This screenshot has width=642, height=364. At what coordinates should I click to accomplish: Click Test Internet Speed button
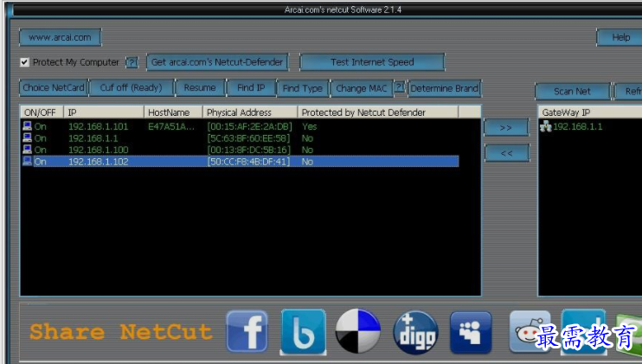point(372,62)
